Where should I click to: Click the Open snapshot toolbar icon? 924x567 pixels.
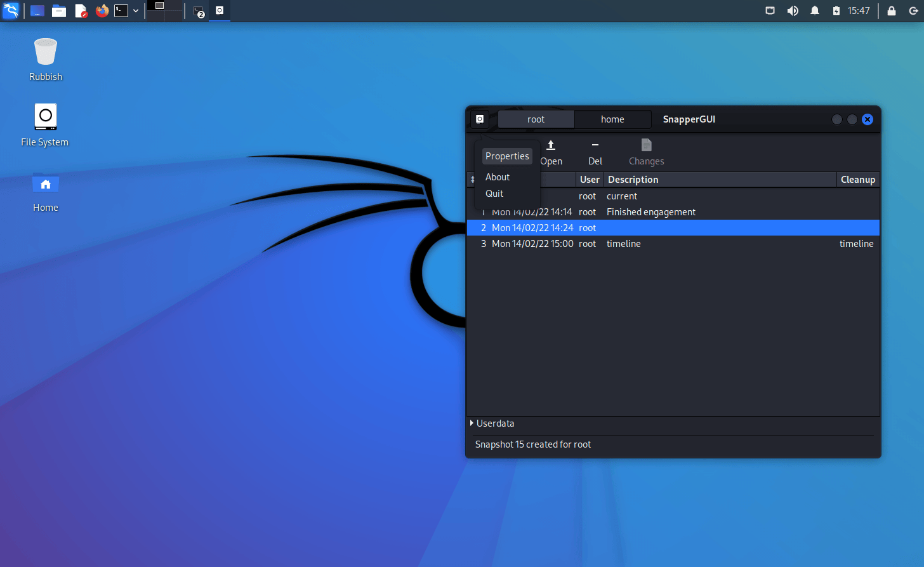click(x=551, y=146)
